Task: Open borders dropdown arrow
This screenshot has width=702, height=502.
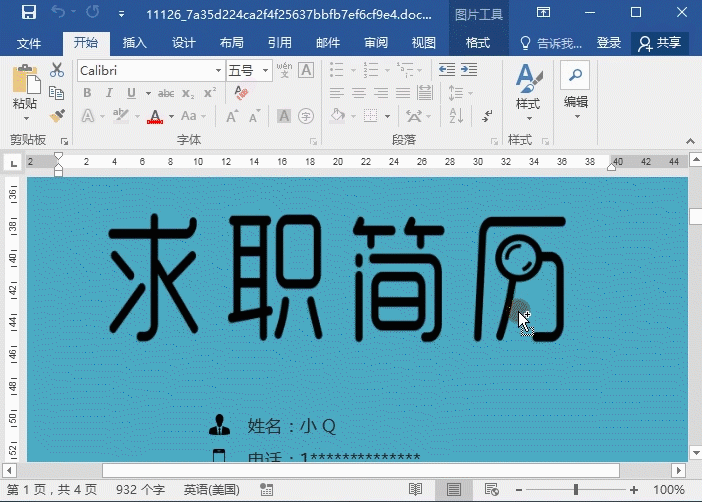Action: (x=387, y=116)
